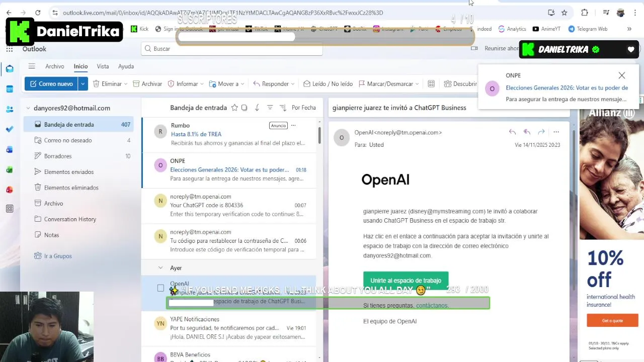
Task: Open the inbox filter icon
Action: (270, 108)
